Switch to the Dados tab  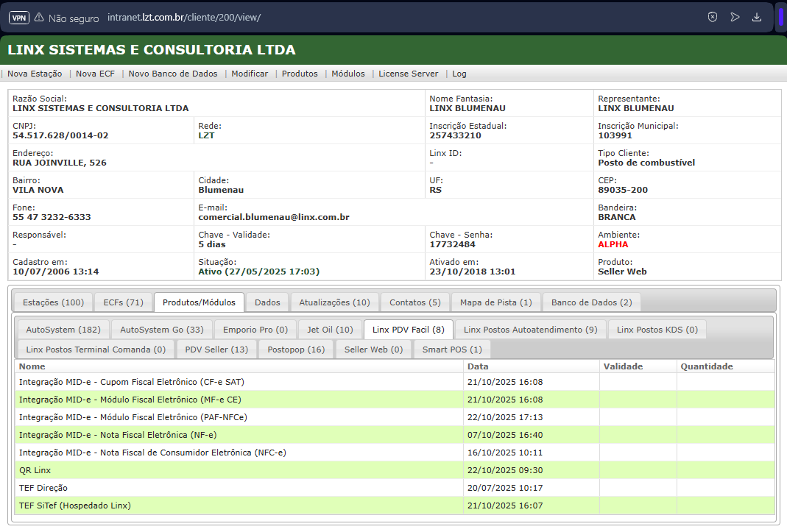(x=267, y=302)
